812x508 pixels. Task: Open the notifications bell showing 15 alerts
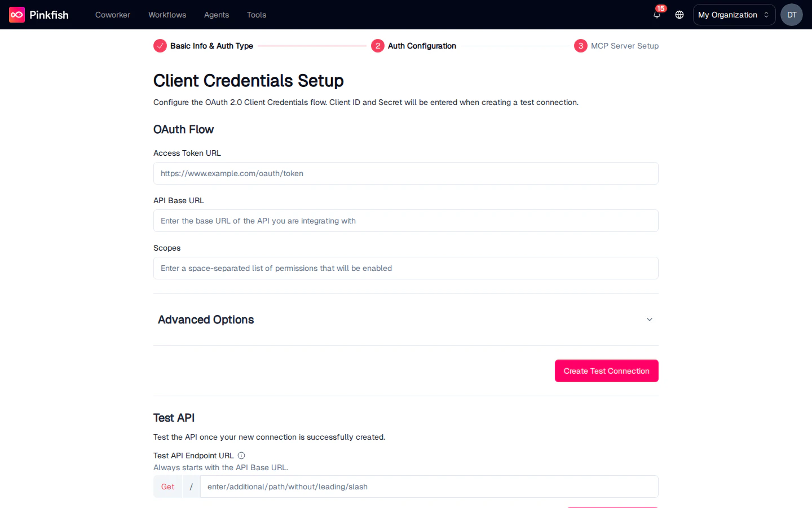pos(656,15)
